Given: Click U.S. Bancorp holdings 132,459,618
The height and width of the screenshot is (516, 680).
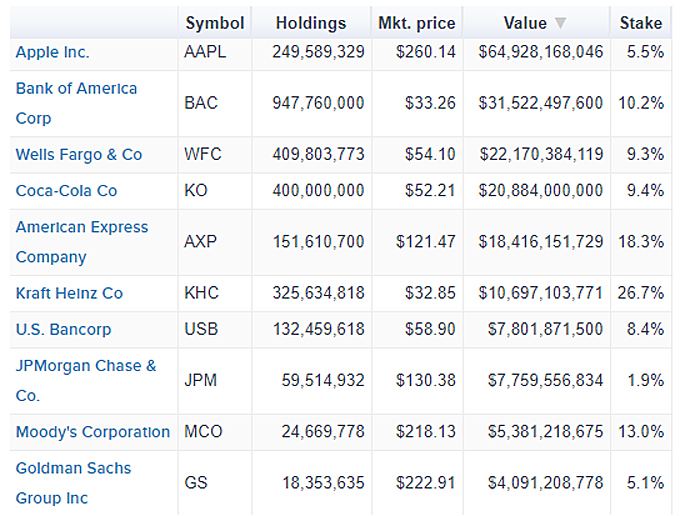Looking at the screenshot, I should pos(318,330).
